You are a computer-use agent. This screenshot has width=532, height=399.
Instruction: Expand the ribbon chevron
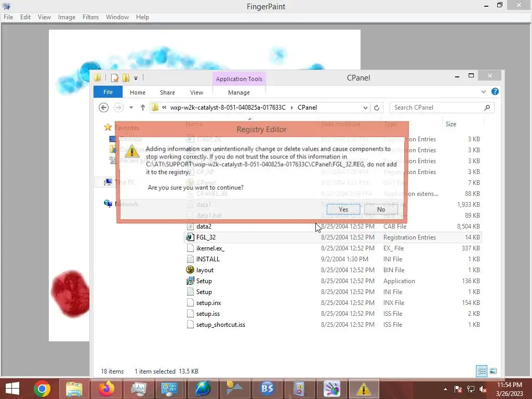tap(484, 91)
